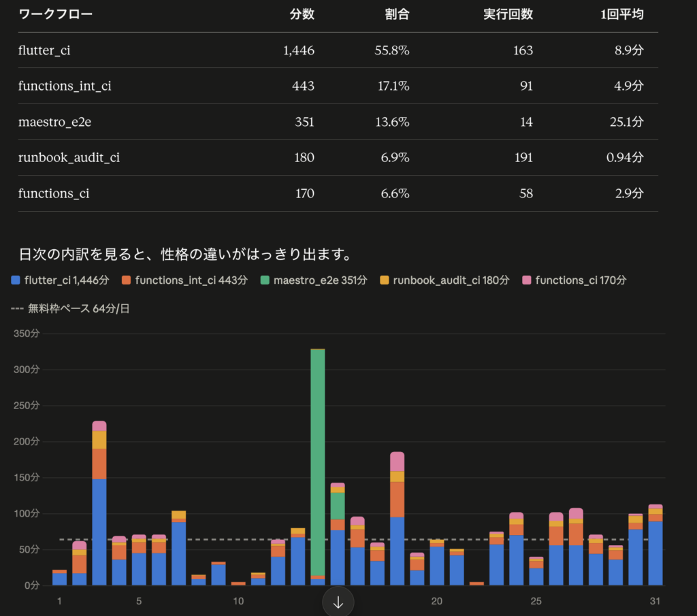
Task: Click the day 31 bar in the chart
Action: (655, 545)
